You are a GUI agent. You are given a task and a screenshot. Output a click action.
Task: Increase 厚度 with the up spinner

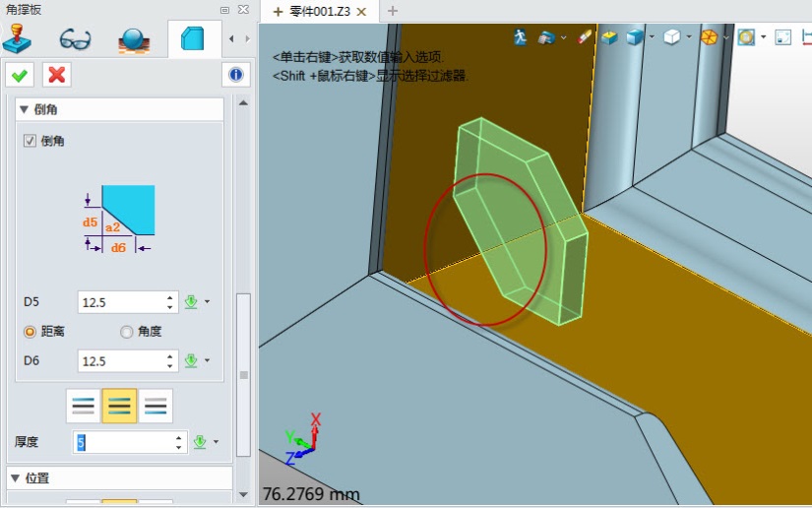tap(179, 437)
